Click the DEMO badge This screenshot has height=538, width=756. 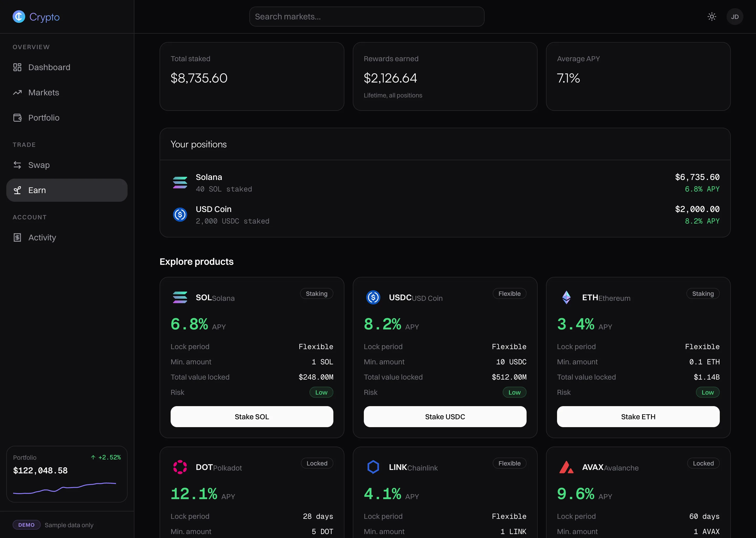pyautogui.click(x=27, y=525)
